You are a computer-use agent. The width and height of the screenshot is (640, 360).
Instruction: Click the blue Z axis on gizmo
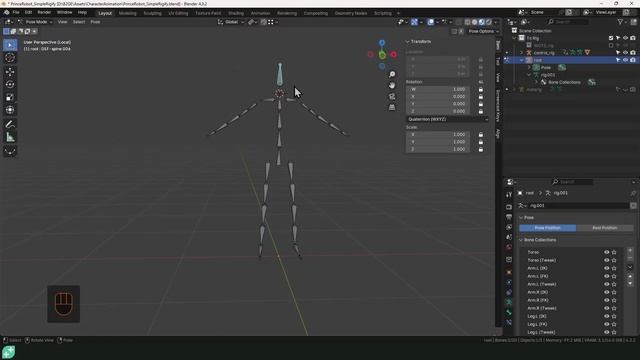(382, 43)
